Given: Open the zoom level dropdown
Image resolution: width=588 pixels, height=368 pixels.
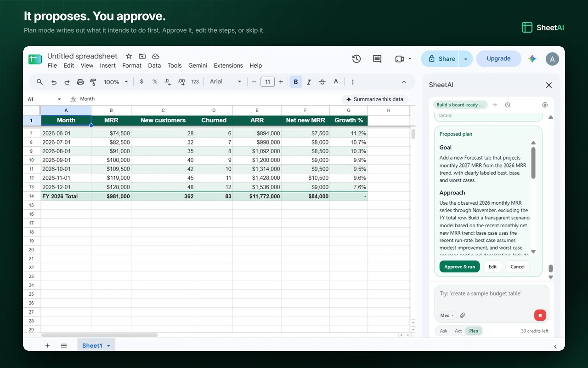Looking at the screenshot, I should (x=116, y=82).
